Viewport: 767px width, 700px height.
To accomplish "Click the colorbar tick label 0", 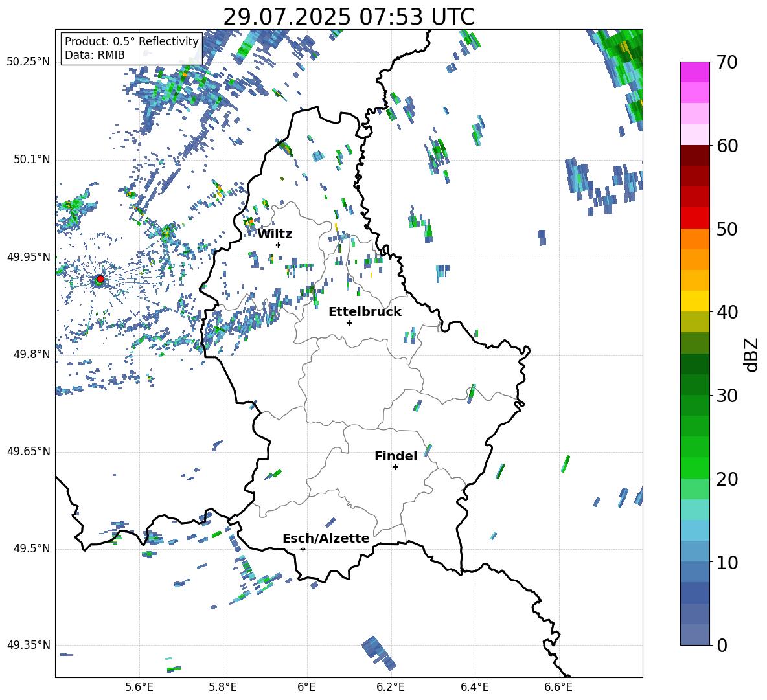I will [722, 645].
